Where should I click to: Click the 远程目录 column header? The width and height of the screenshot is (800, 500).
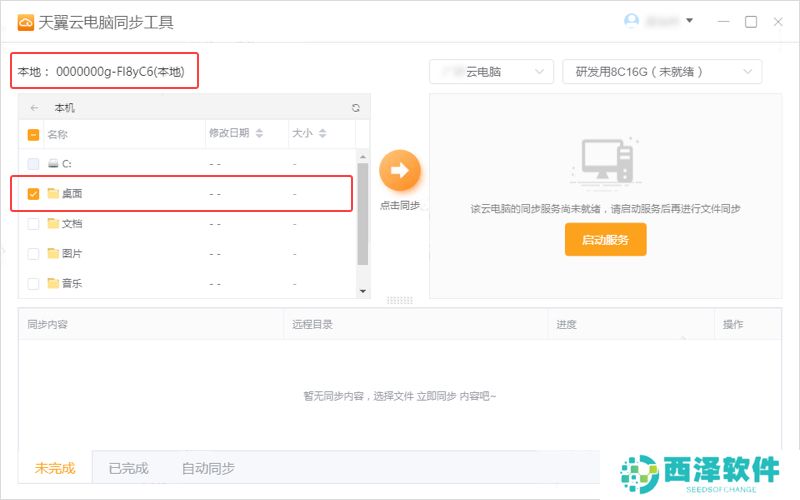pyautogui.click(x=312, y=324)
